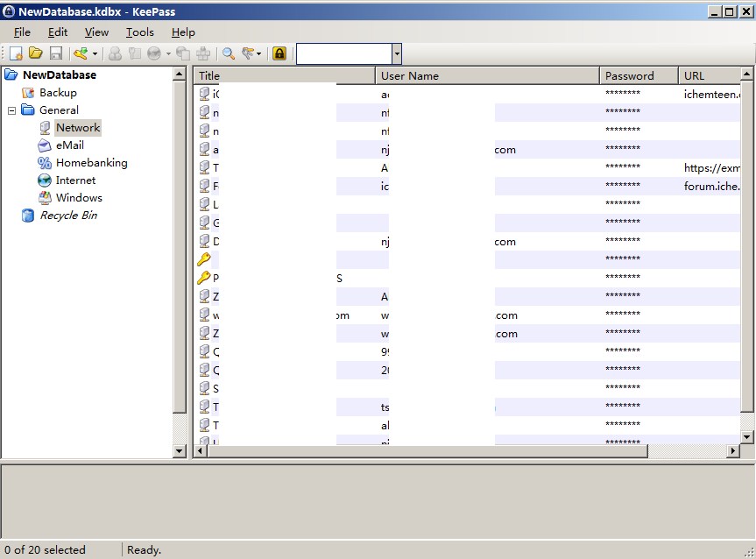Click the Windows group icon
Viewport: 756px width, 559px height.
(x=45, y=198)
